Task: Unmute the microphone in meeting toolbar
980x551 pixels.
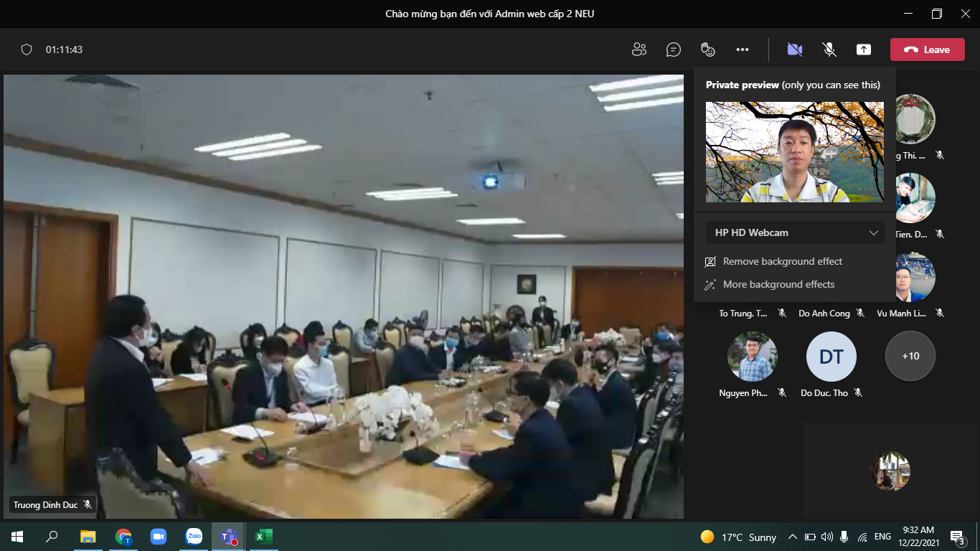Action: tap(829, 50)
